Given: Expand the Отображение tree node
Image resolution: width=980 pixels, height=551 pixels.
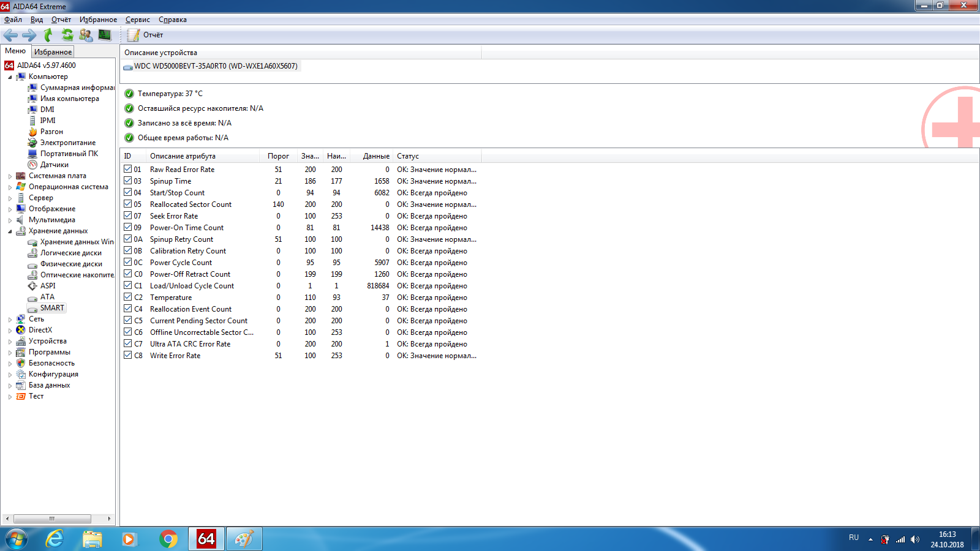Looking at the screenshot, I should pyautogui.click(x=10, y=209).
